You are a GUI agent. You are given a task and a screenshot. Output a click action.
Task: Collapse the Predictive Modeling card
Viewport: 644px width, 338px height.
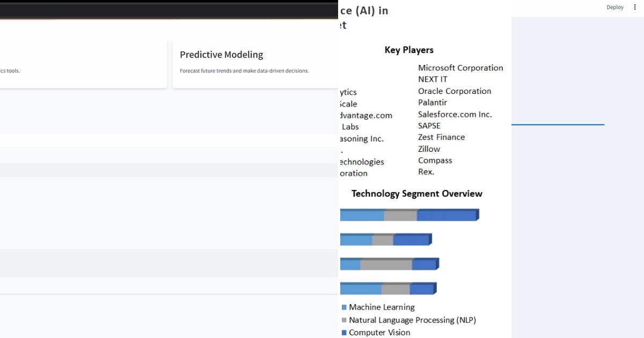222,54
